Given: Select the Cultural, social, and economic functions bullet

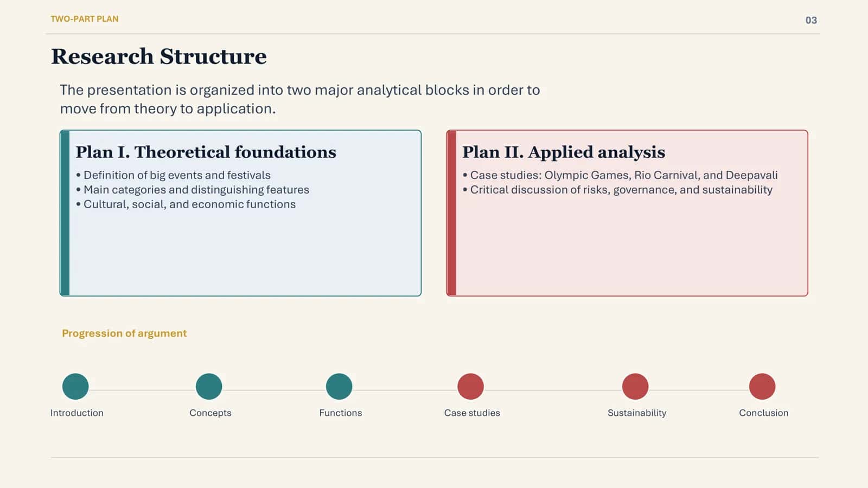Looking at the screenshot, I should coord(186,204).
